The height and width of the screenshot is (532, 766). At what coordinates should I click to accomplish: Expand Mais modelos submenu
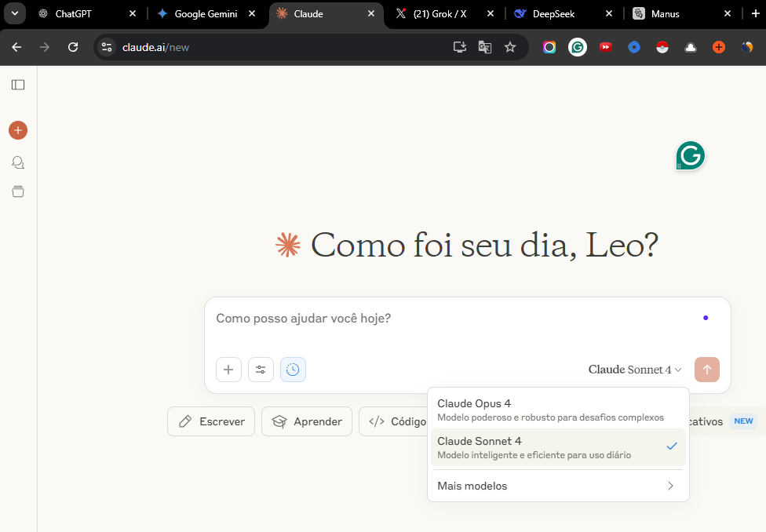558,486
